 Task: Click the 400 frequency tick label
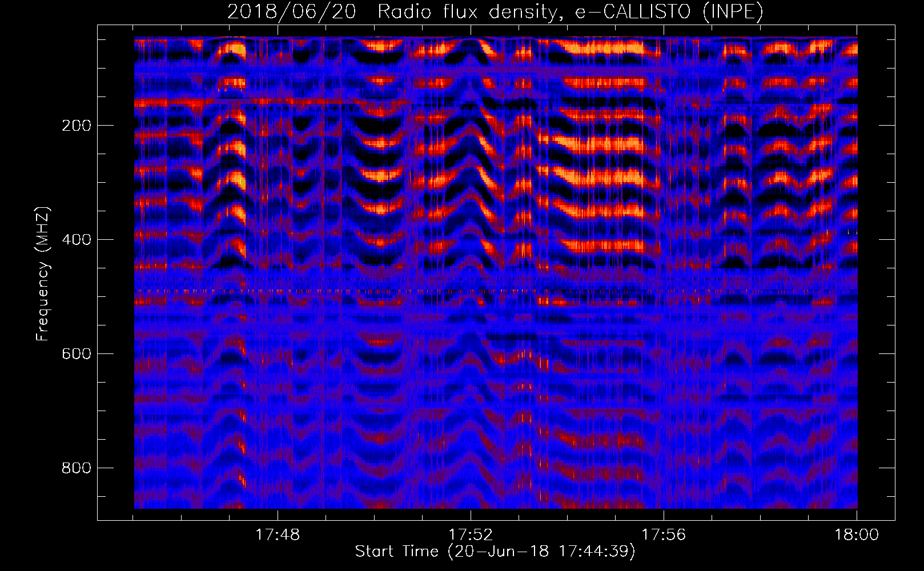(77, 240)
